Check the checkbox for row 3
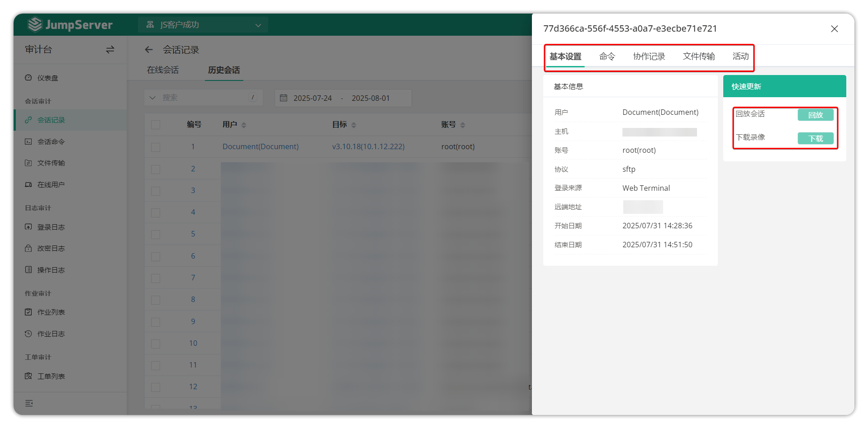The width and height of the screenshot is (868, 424). click(x=156, y=191)
